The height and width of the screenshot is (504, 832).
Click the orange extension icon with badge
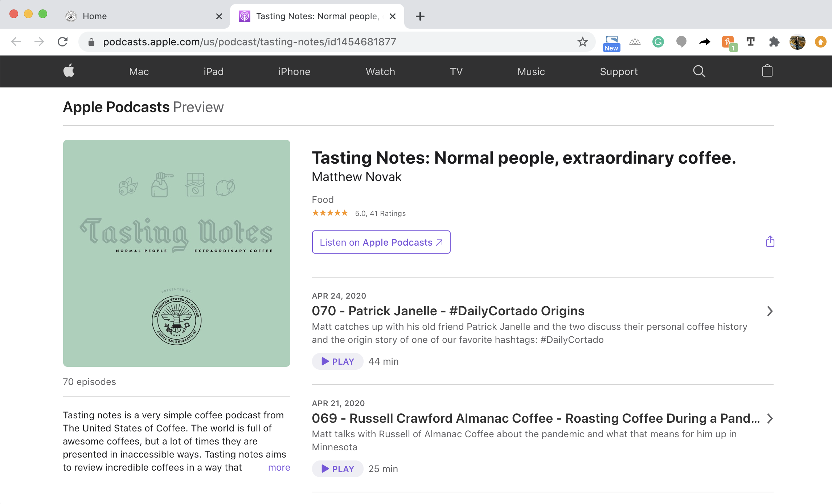[729, 44]
